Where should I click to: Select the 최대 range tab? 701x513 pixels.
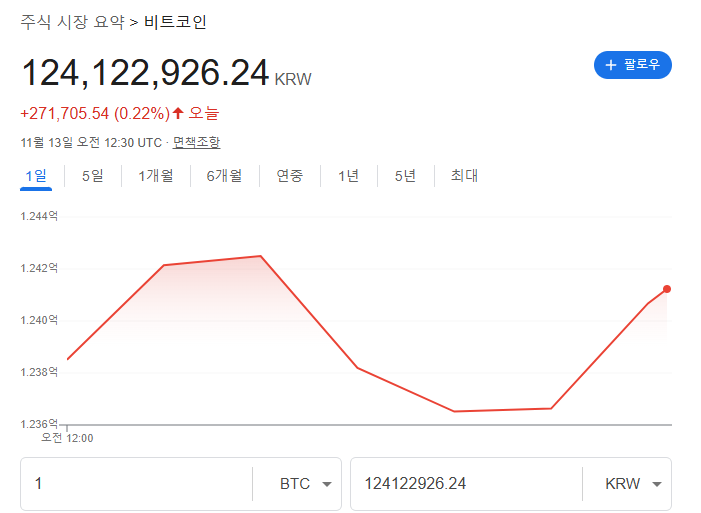click(x=464, y=176)
